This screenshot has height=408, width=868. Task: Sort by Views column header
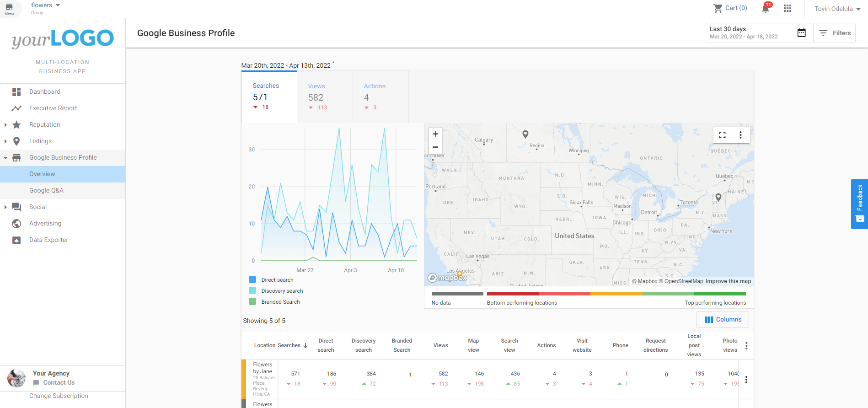[441, 345]
